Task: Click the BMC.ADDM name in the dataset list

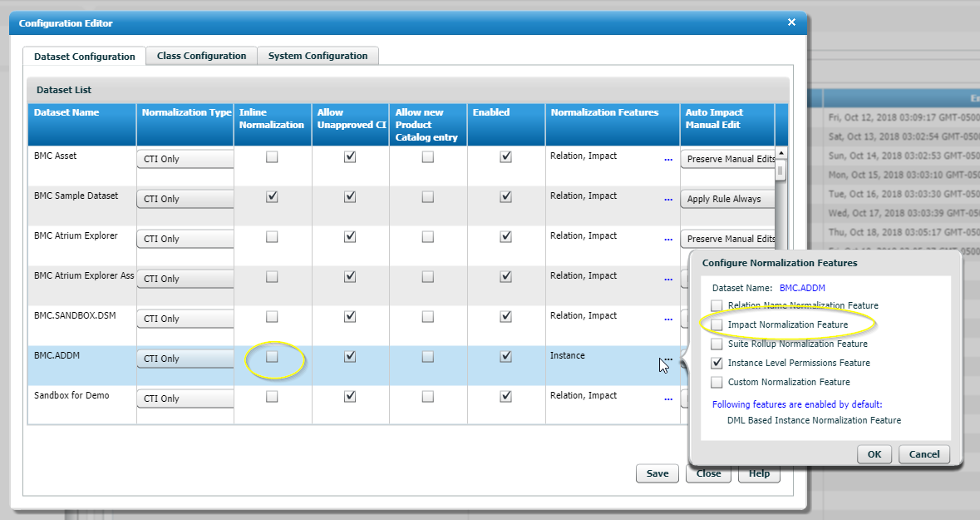Action: click(57, 355)
